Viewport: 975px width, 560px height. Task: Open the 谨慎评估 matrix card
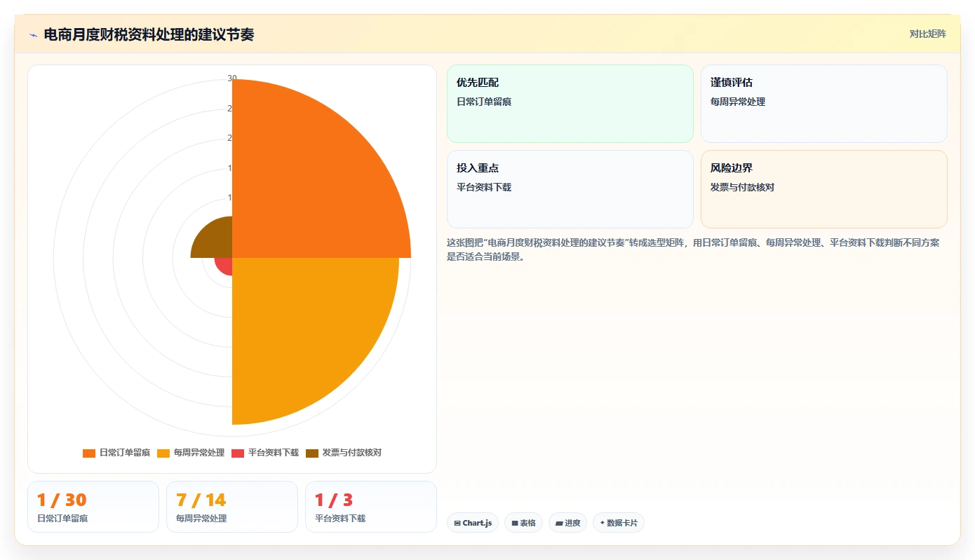coord(824,104)
